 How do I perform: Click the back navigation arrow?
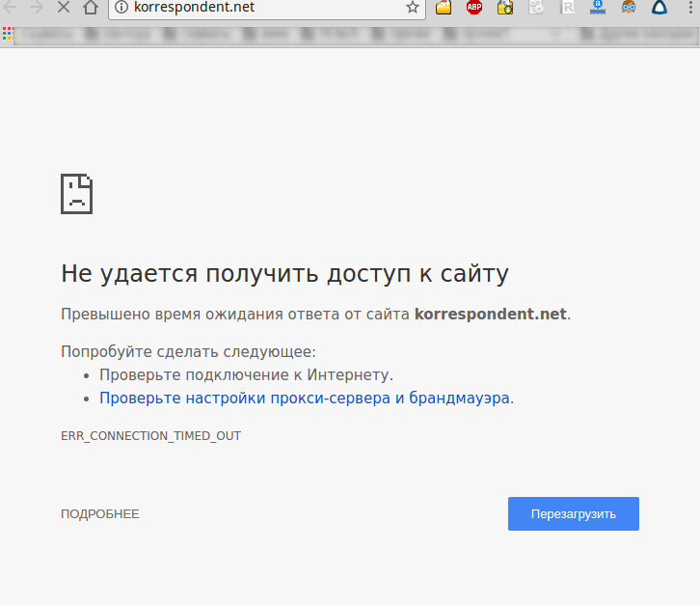(x=10, y=7)
